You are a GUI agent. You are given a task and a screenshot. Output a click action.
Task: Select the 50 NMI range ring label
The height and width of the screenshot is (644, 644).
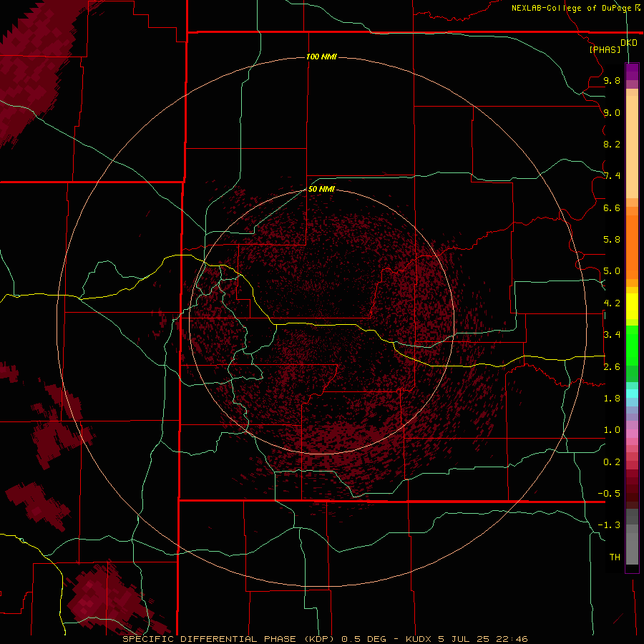(321, 189)
